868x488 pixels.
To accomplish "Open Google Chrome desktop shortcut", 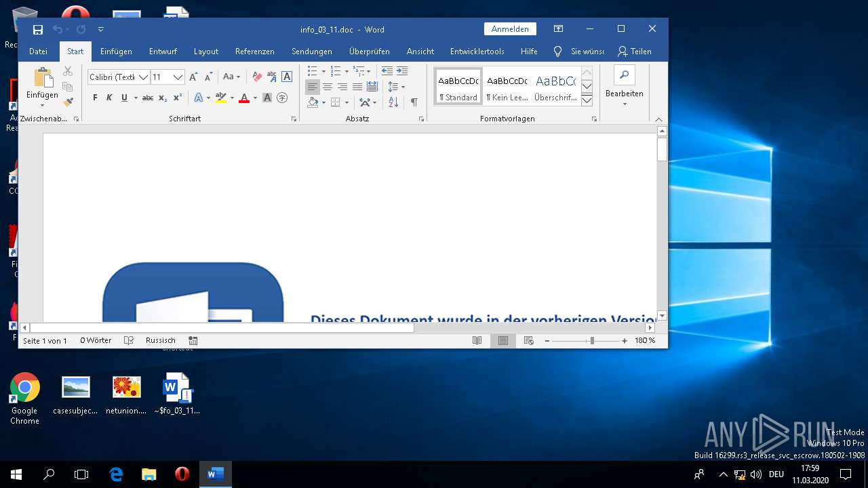I will (x=24, y=399).
